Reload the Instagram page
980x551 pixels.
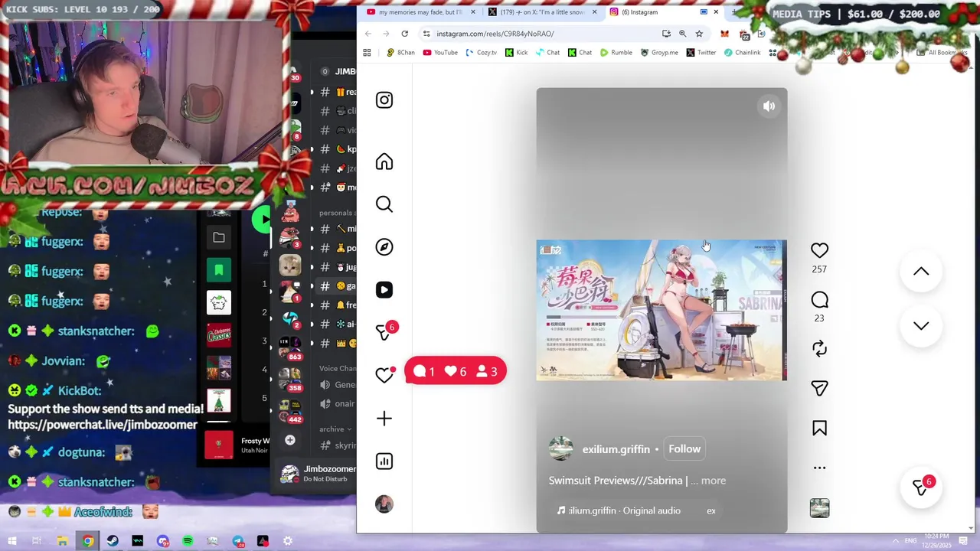coord(404,34)
